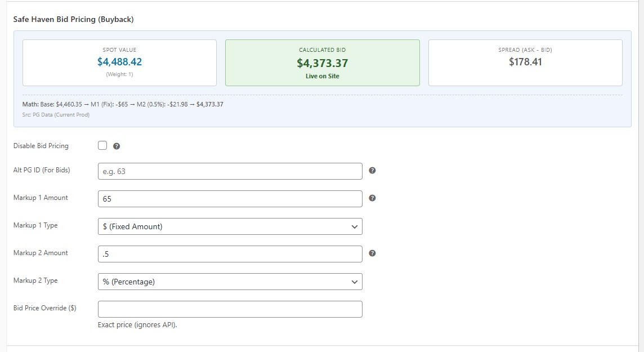Enable the Disable Bid Pricing checkbox

(x=102, y=146)
